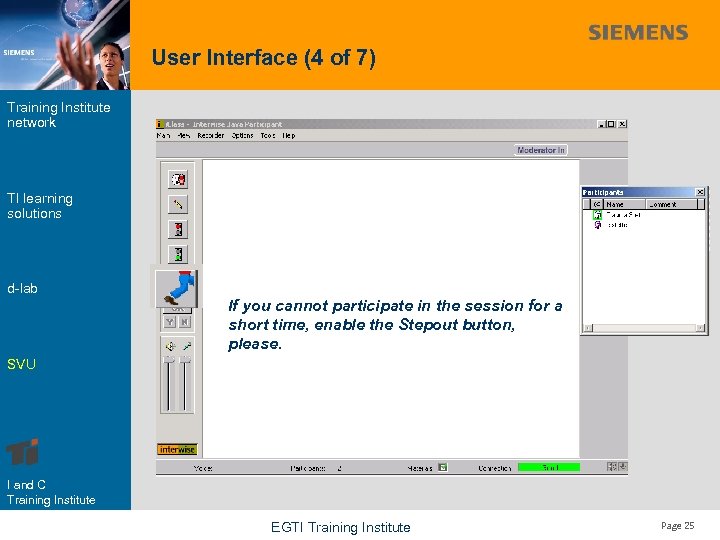Click the purple icon of the second participant

click(597, 225)
